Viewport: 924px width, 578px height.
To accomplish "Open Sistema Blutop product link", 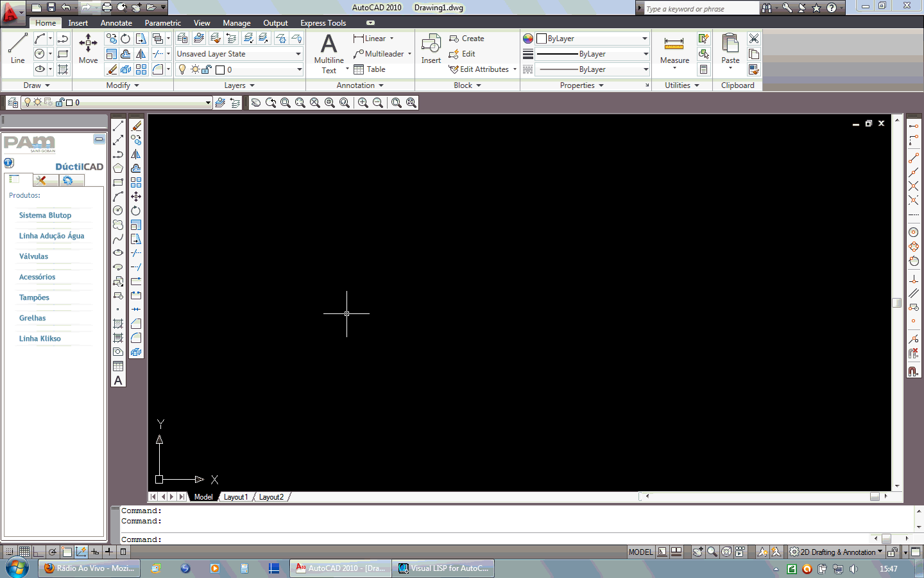I will [45, 215].
